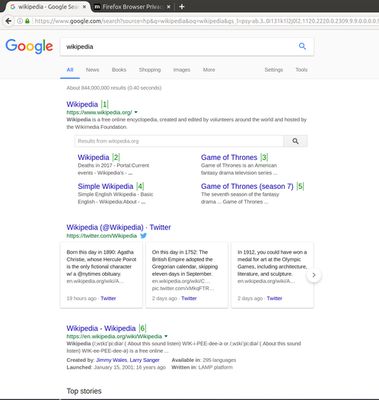Screen dimensions: 379x400
Task: Open Wikipedia (@Wikipedia) Twitter result
Action: (x=118, y=227)
